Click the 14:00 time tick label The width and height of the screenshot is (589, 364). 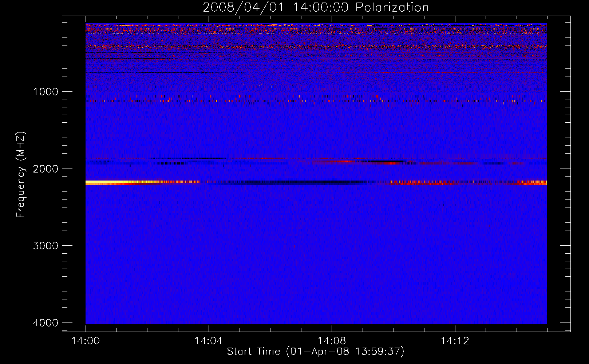click(86, 341)
